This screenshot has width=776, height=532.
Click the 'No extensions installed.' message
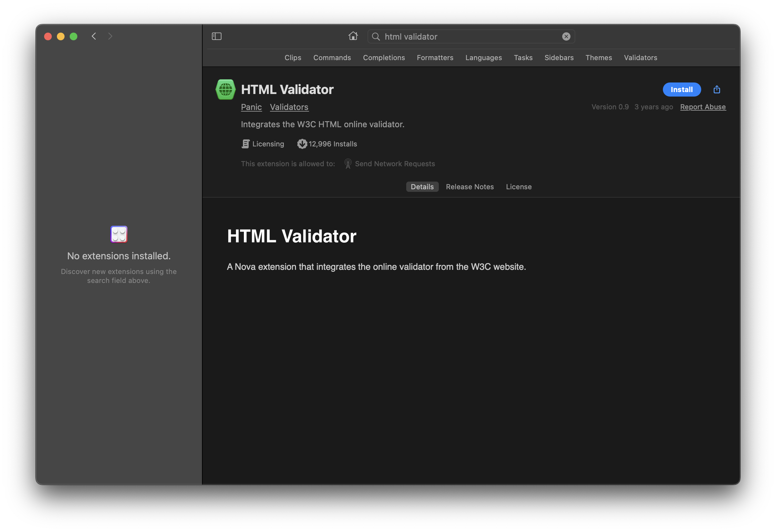pyautogui.click(x=119, y=256)
